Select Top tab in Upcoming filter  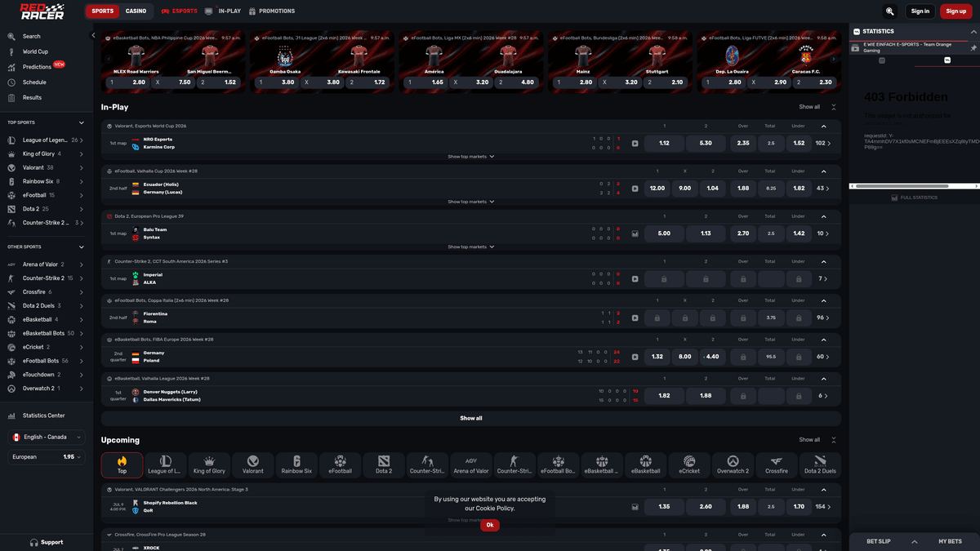point(122,465)
